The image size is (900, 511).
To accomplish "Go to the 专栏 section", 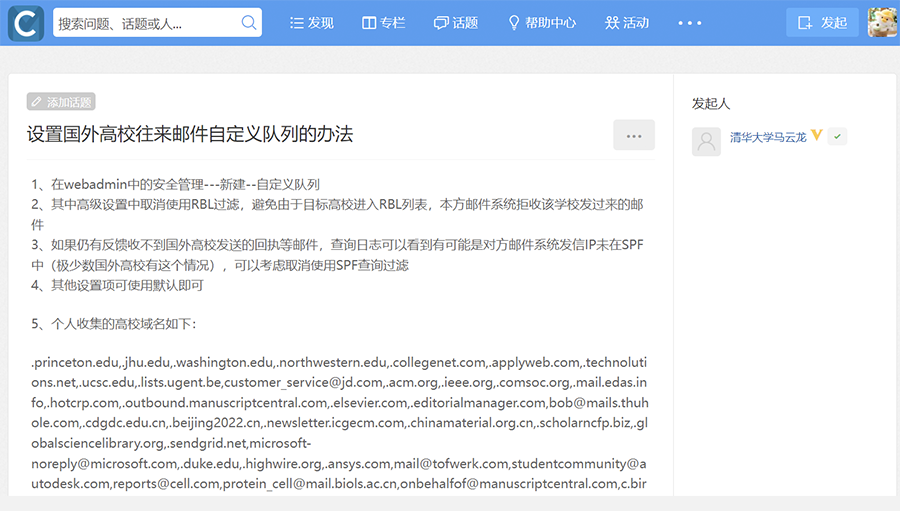I will coord(383,22).
